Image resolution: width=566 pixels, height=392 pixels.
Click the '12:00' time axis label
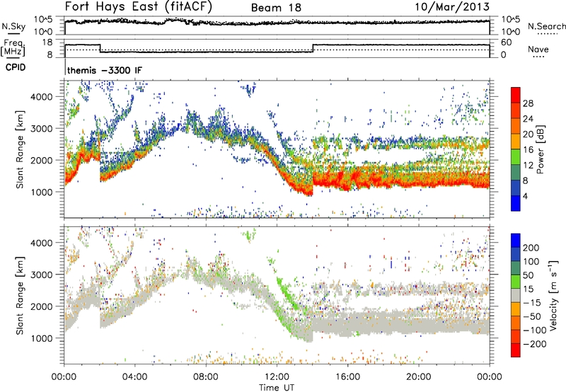tap(277, 377)
